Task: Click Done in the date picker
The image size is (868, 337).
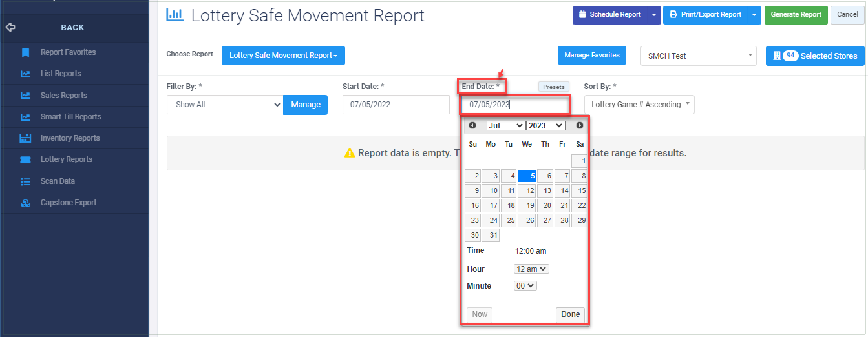Action: point(570,314)
